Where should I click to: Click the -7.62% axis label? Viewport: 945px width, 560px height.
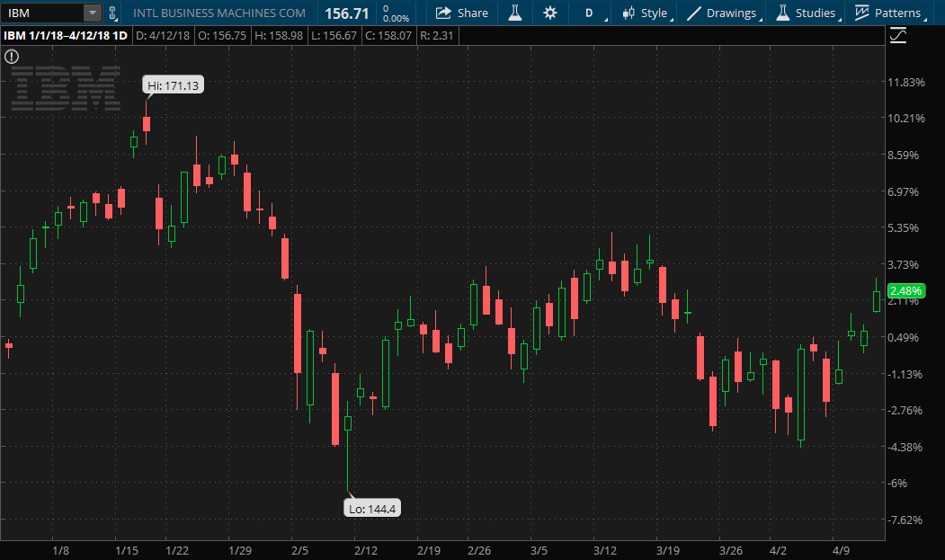[905, 520]
